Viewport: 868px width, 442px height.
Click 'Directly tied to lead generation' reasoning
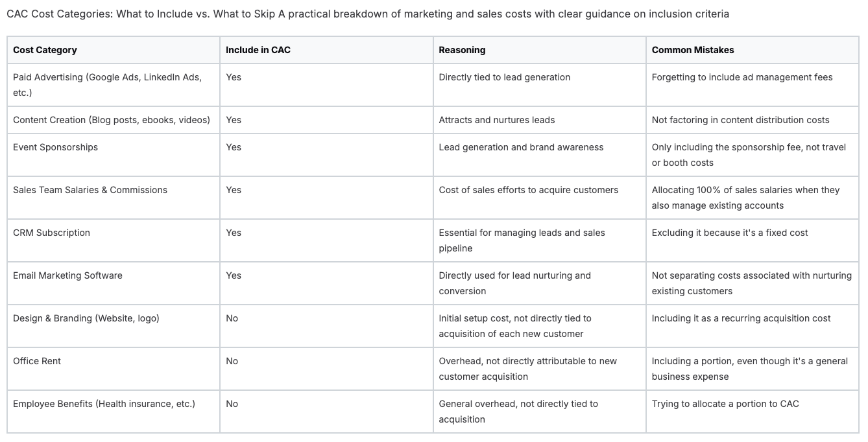coord(505,77)
